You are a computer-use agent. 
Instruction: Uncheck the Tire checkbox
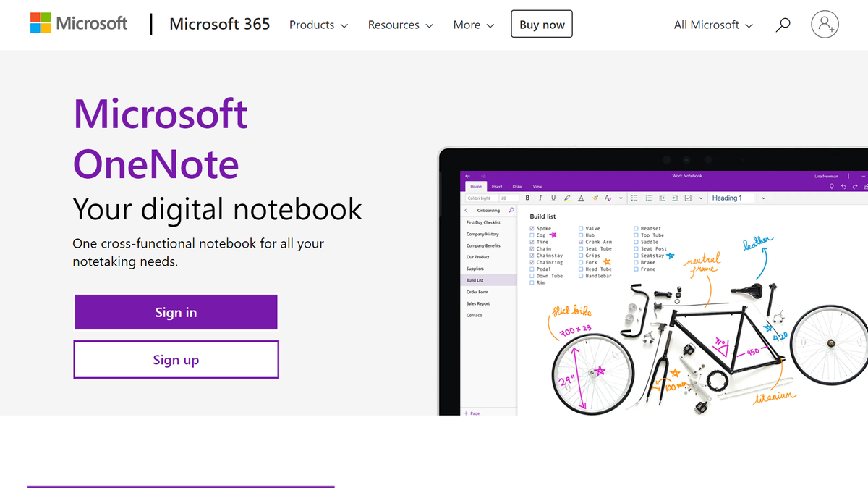(532, 242)
